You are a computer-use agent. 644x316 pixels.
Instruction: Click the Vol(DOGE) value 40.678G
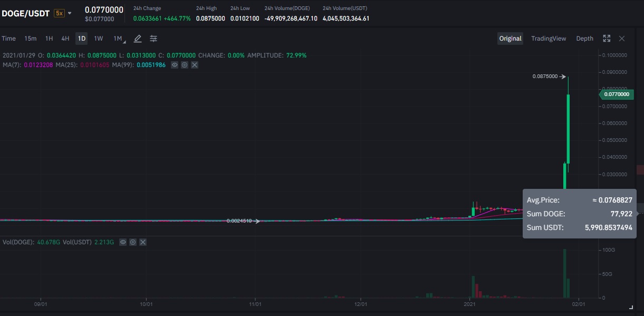click(x=49, y=242)
